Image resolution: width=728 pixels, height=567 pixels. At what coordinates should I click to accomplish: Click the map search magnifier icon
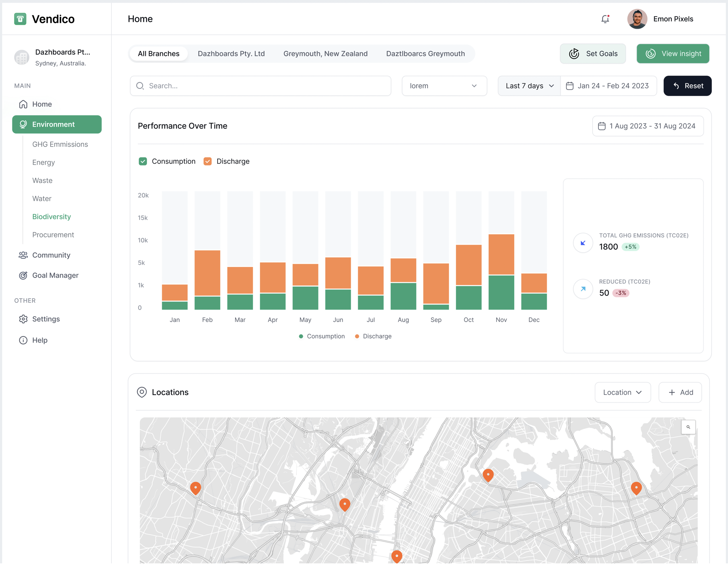tap(688, 427)
